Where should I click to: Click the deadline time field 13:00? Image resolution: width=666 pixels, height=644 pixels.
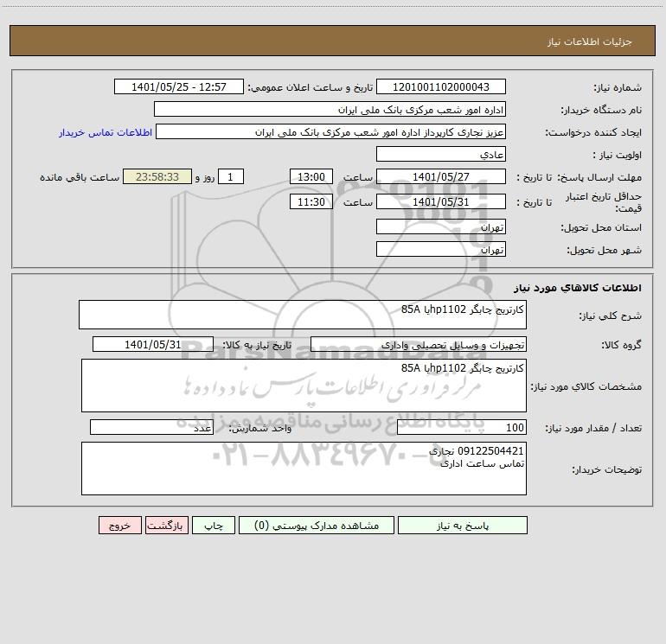coord(311,176)
